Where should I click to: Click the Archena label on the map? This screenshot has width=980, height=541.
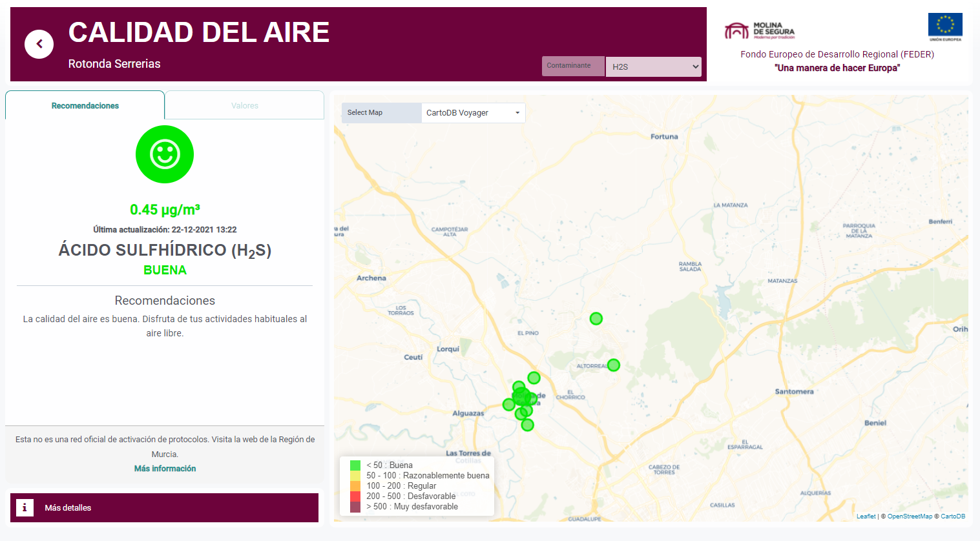pyautogui.click(x=371, y=278)
